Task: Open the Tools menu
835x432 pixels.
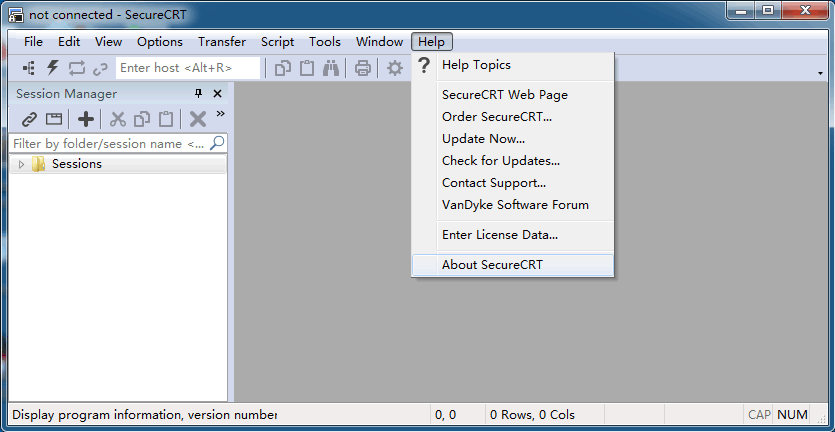Action: 325,42
